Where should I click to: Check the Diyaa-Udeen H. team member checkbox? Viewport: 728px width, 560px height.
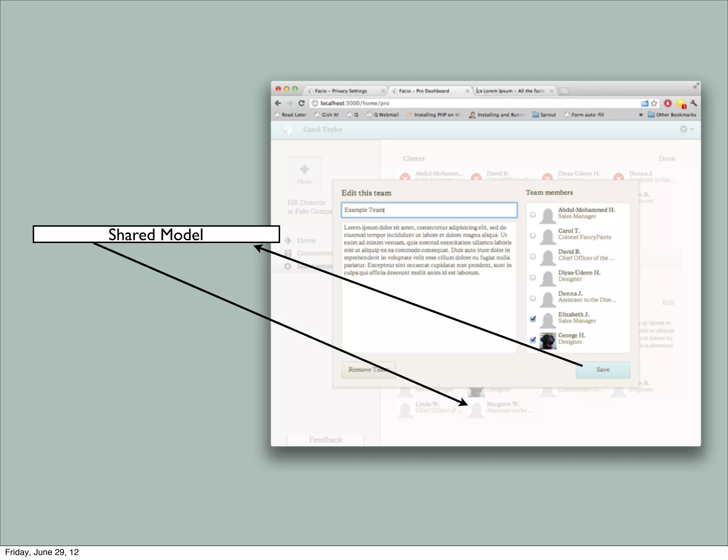[x=532, y=278]
